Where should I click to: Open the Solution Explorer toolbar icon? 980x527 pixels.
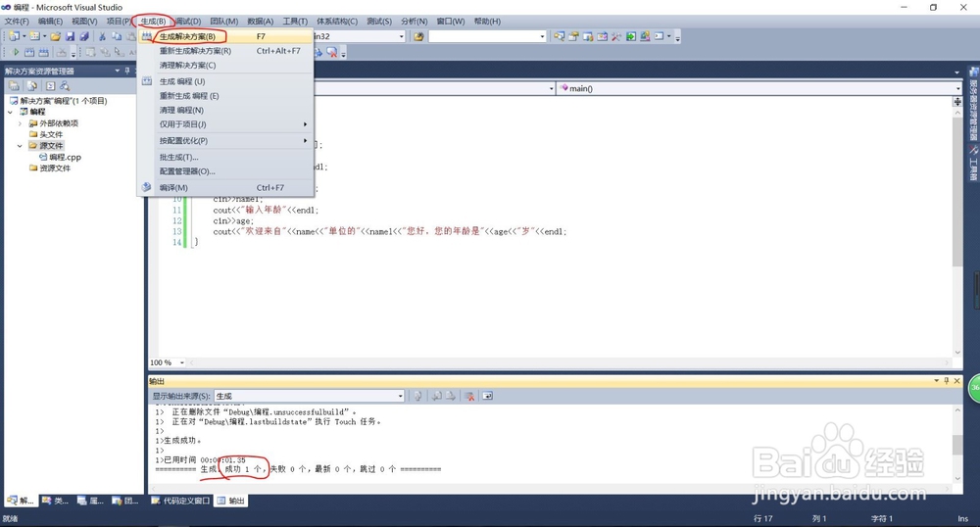click(x=559, y=36)
